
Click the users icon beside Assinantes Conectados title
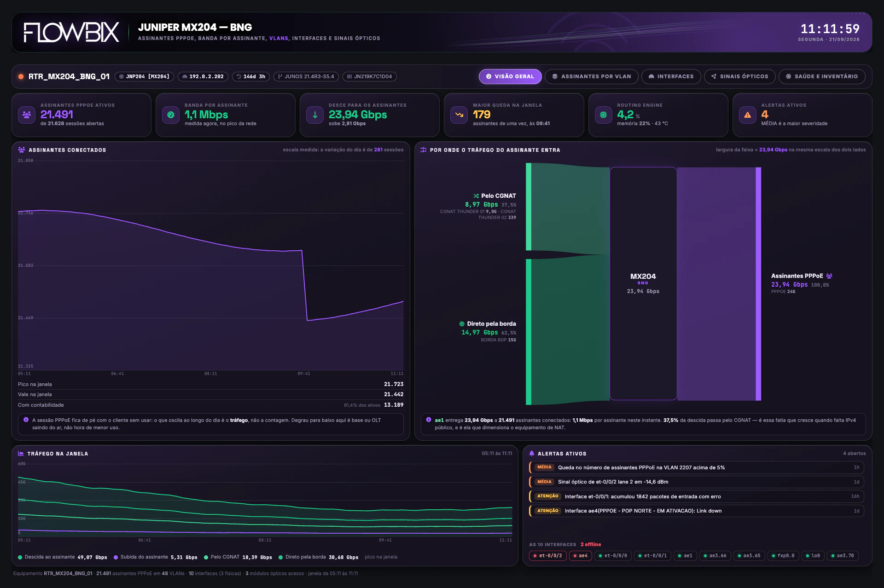(x=22, y=150)
